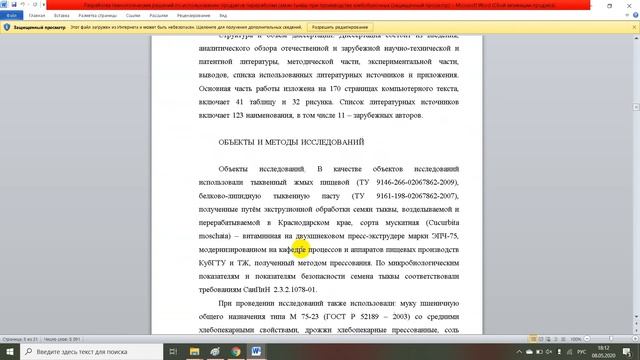
Task: Click the network tray icon
Action: [x=569, y=351]
